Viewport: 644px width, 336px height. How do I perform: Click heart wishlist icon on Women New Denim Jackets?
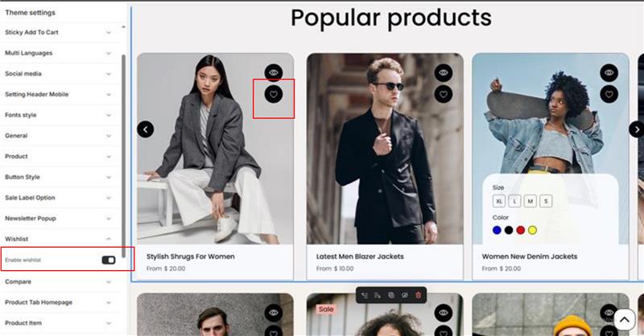pyautogui.click(x=609, y=94)
